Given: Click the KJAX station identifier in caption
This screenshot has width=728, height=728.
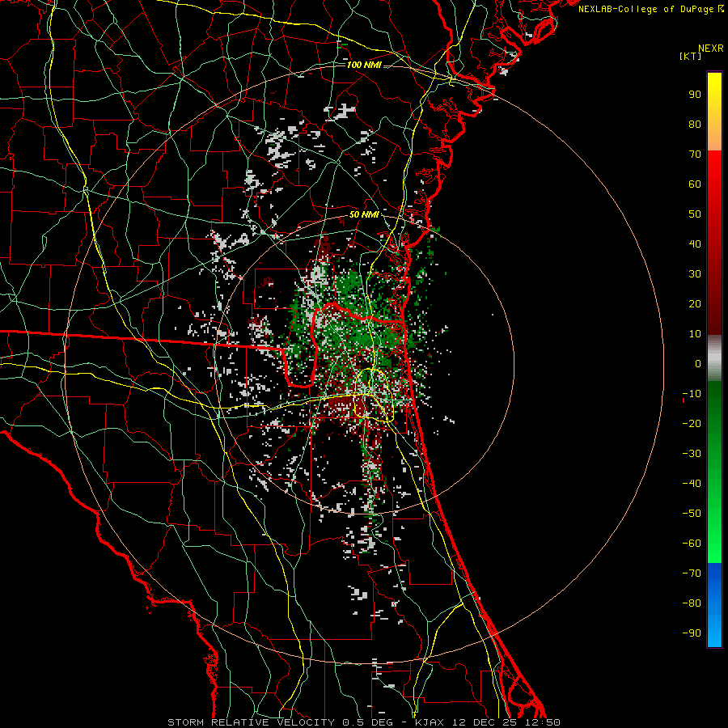Looking at the screenshot, I should point(430,722).
